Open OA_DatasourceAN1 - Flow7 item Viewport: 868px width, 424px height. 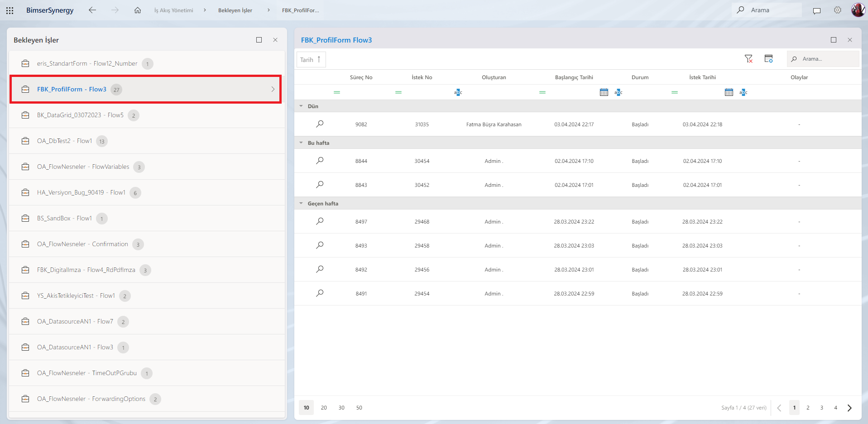(x=147, y=321)
